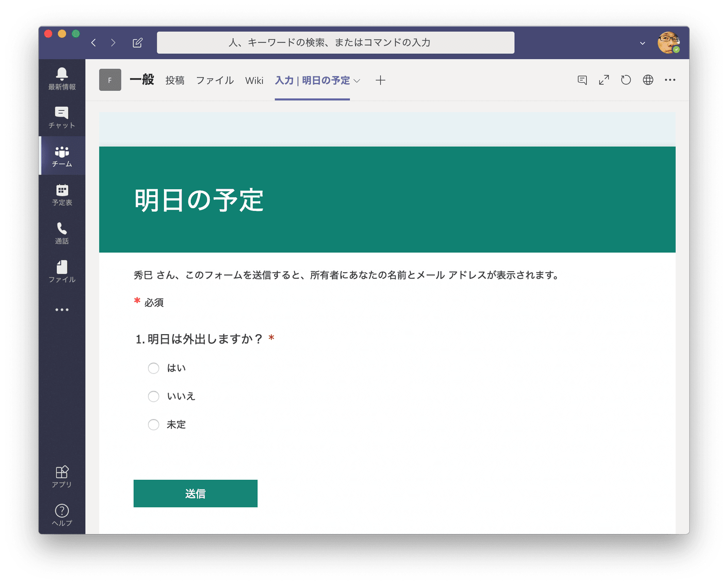Screen dimensions: 728x585
Task: Select the はい radio option
Action: pos(153,368)
